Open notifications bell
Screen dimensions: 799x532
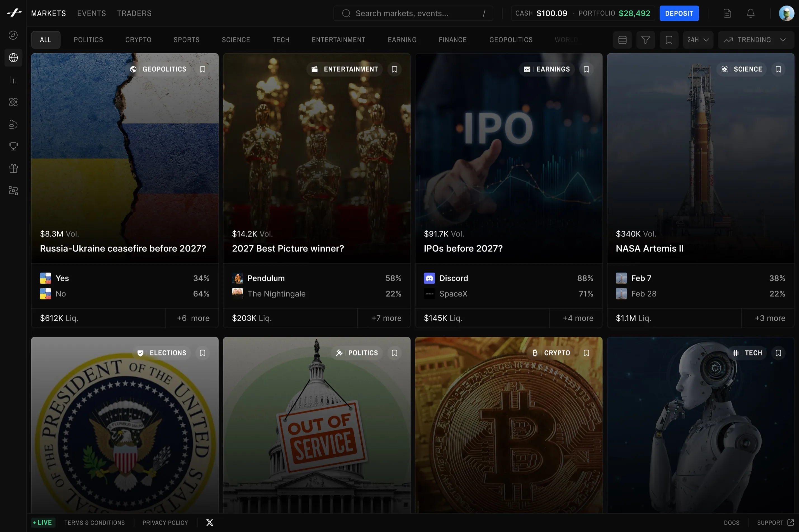coord(750,13)
